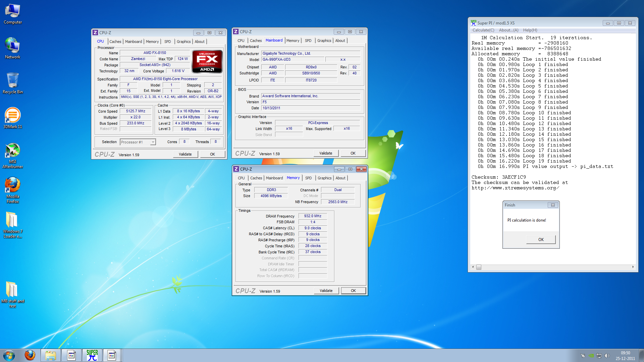
Task: Click Validate in the Mainboard window
Action: (326, 153)
